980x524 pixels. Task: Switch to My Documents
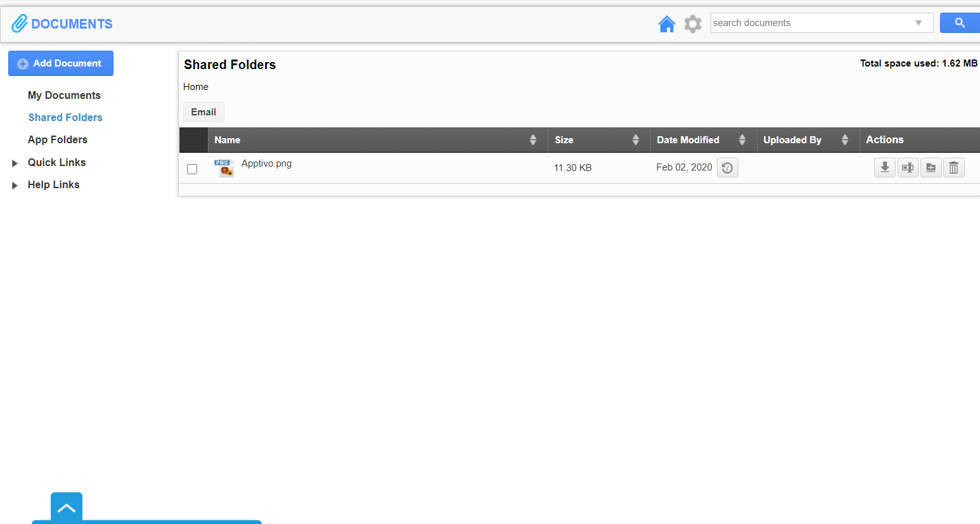(64, 95)
